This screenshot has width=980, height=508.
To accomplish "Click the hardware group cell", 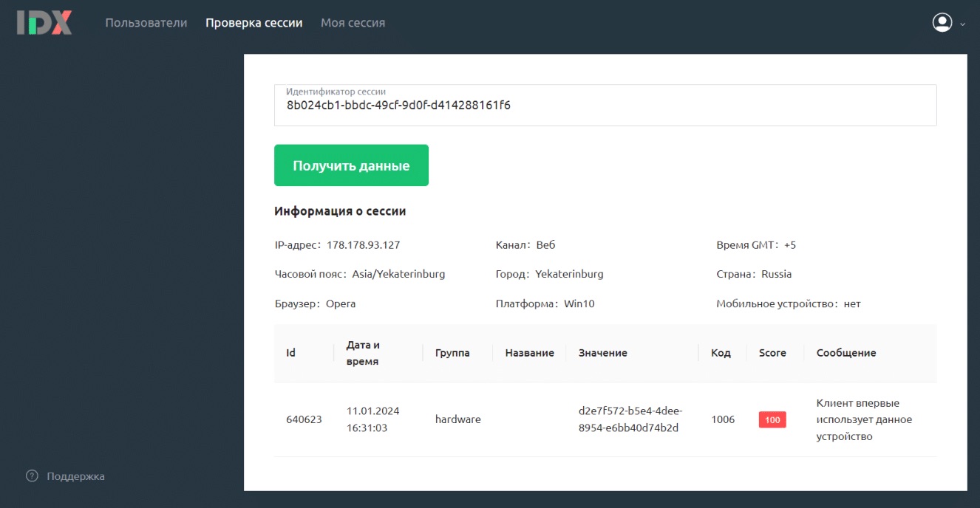I will pos(458,419).
